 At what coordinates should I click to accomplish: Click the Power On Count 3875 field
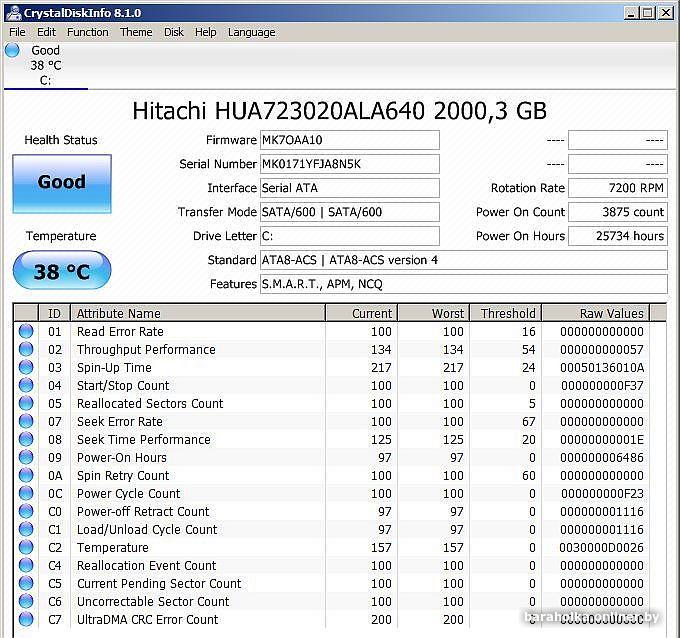(x=618, y=212)
